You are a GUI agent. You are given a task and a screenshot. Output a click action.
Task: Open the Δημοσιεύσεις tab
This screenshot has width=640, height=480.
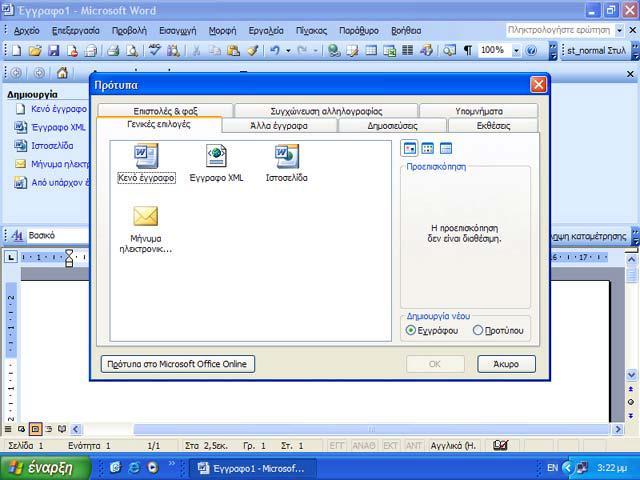pos(392,126)
